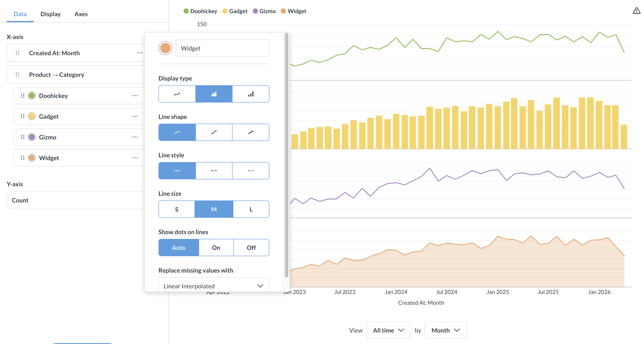Image resolution: width=644 pixels, height=344 pixels.
Task: Open the All time dropdown
Action: click(388, 330)
